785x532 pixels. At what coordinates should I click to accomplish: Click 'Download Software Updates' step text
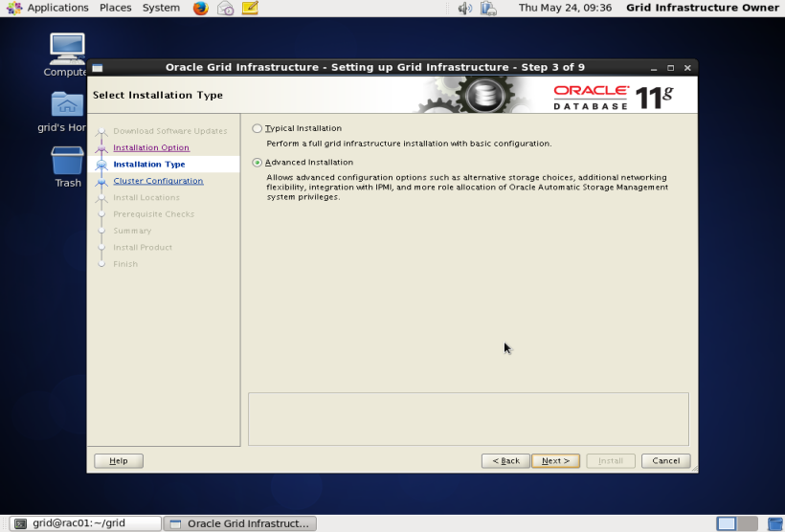click(x=170, y=131)
